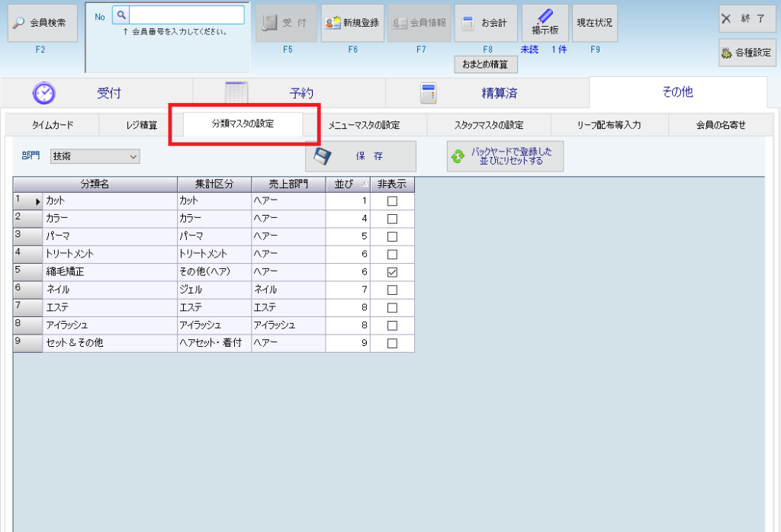Click the おまとめ精算 button
This screenshot has height=532, width=781.
coord(485,65)
